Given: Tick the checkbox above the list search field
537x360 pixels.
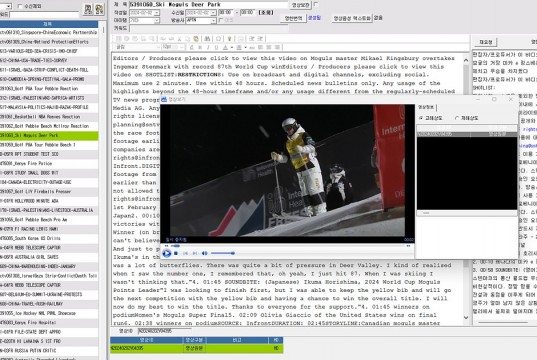Looking at the screenshot, I should pos(20,6).
